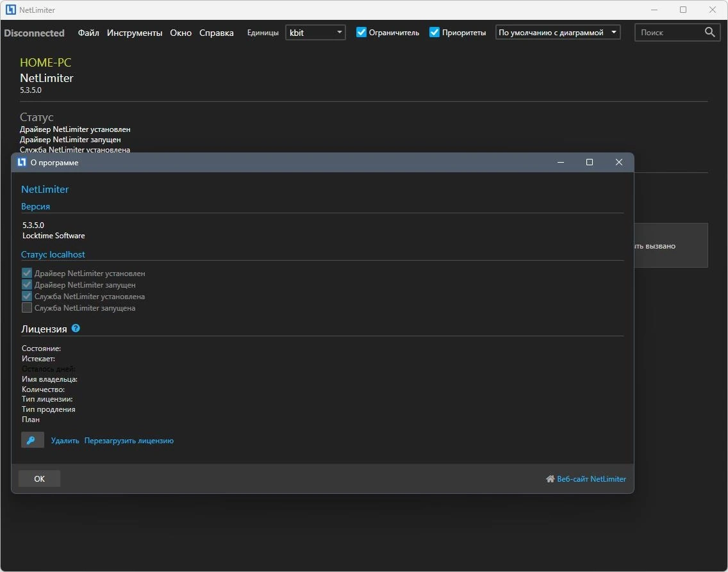Click the 'План' label
Screen dimensions: 728x572
pos(31,420)
